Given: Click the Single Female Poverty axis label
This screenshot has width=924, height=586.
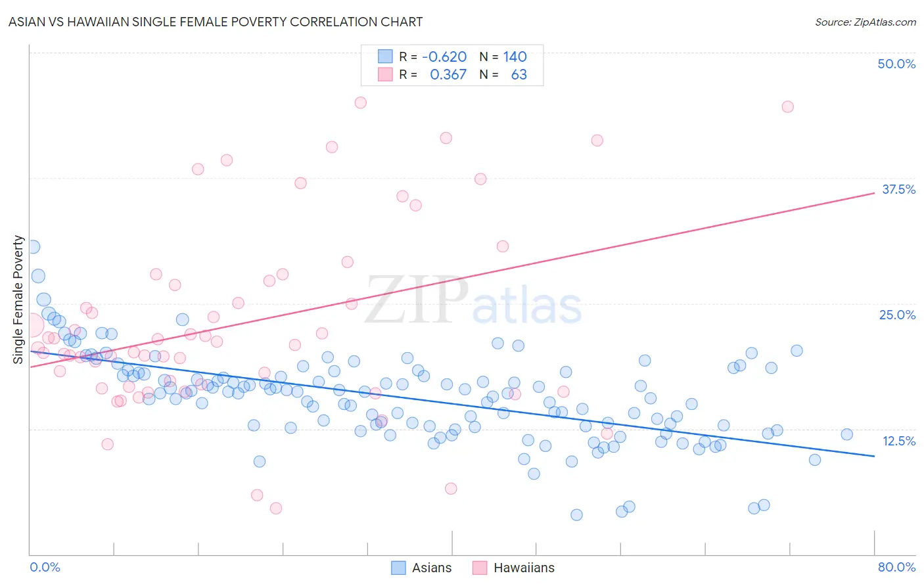Looking at the screenshot, I should tap(18, 300).
